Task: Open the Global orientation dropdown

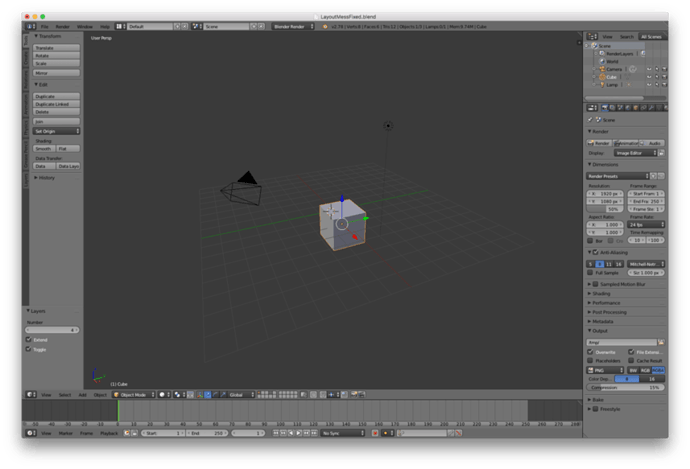Action: 241,395
